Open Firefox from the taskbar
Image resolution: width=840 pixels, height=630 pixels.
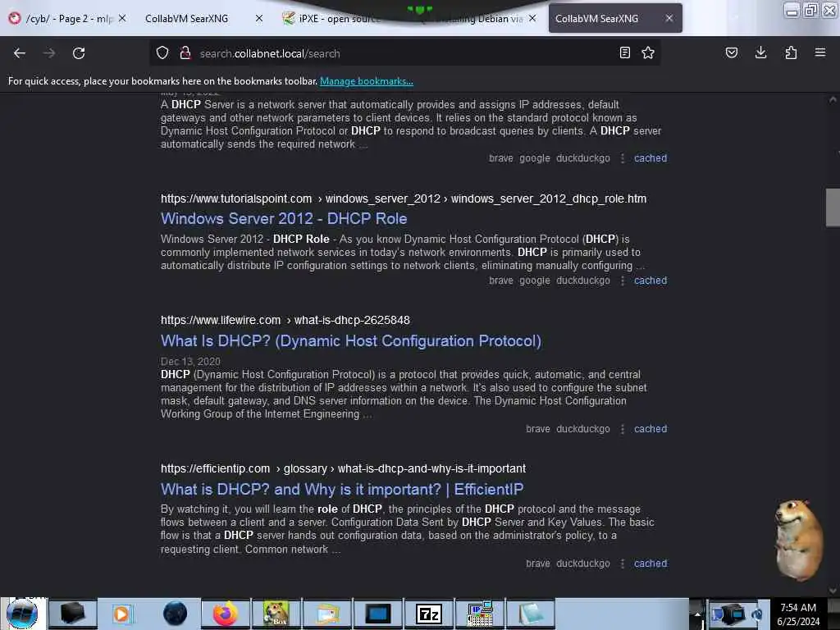point(226,614)
